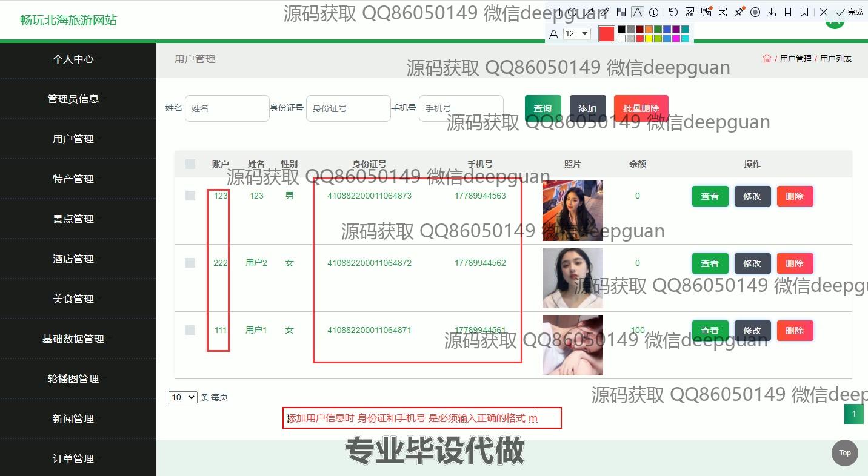This screenshot has height=476, width=868.
Task: Select the mosaic blur tool
Action: tap(621, 12)
